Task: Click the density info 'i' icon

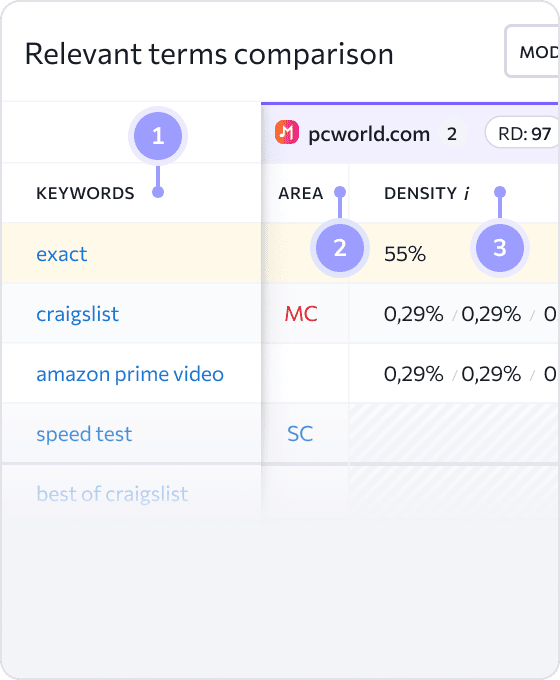Action: click(466, 193)
